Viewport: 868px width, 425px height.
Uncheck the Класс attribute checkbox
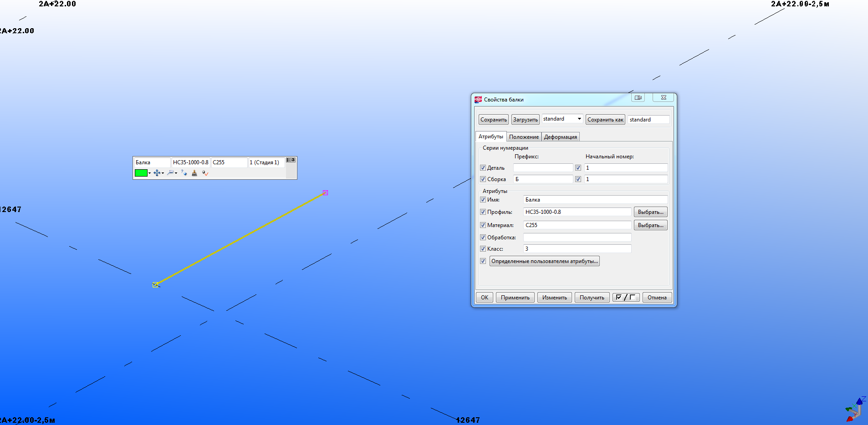(x=483, y=249)
